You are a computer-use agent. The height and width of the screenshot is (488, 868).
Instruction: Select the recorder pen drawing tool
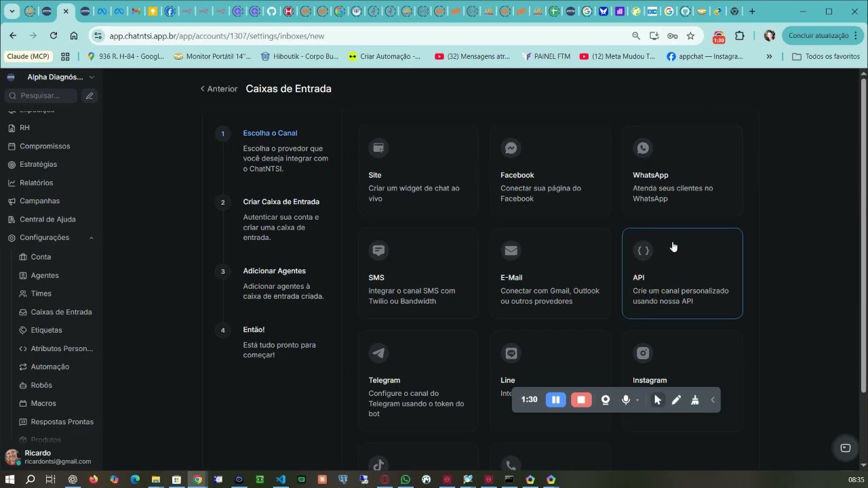(x=676, y=400)
